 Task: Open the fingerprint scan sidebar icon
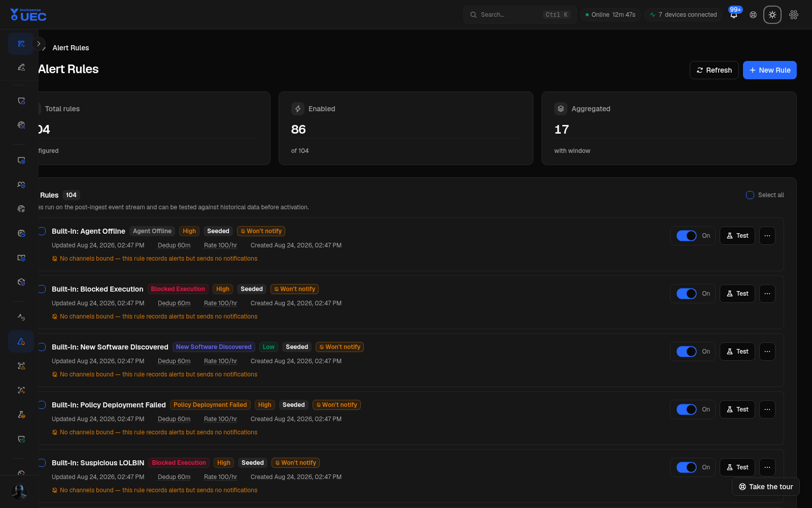point(21,125)
